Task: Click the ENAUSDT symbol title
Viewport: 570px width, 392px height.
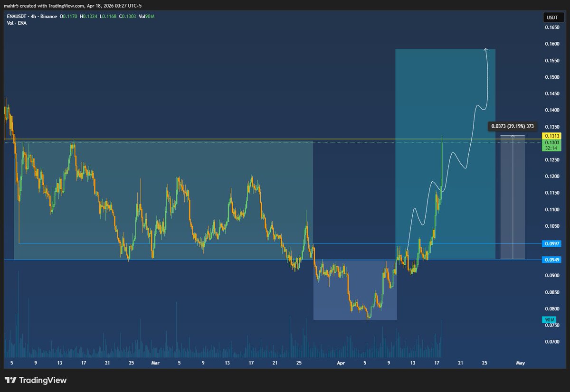Action: pos(16,16)
